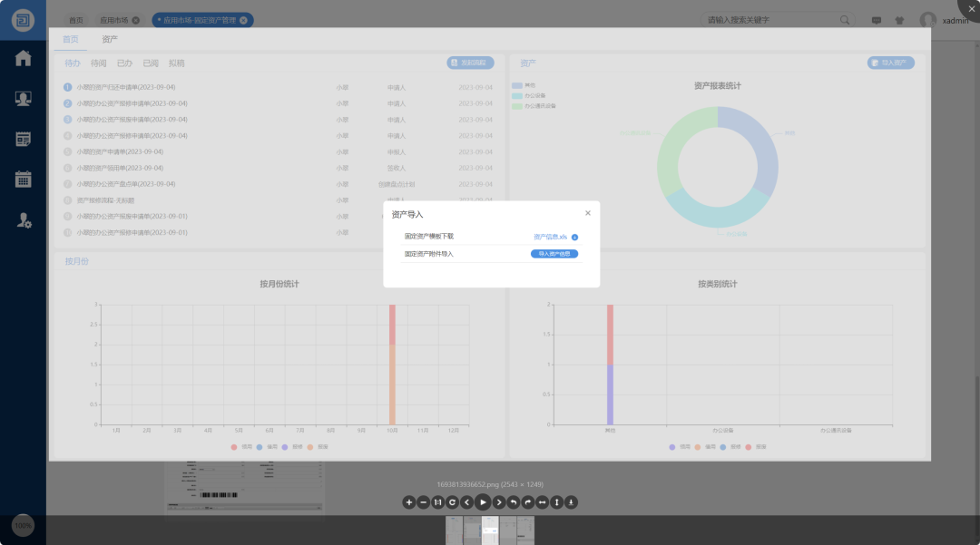Start slideshow with the play button
The width and height of the screenshot is (980, 545).
483,501
